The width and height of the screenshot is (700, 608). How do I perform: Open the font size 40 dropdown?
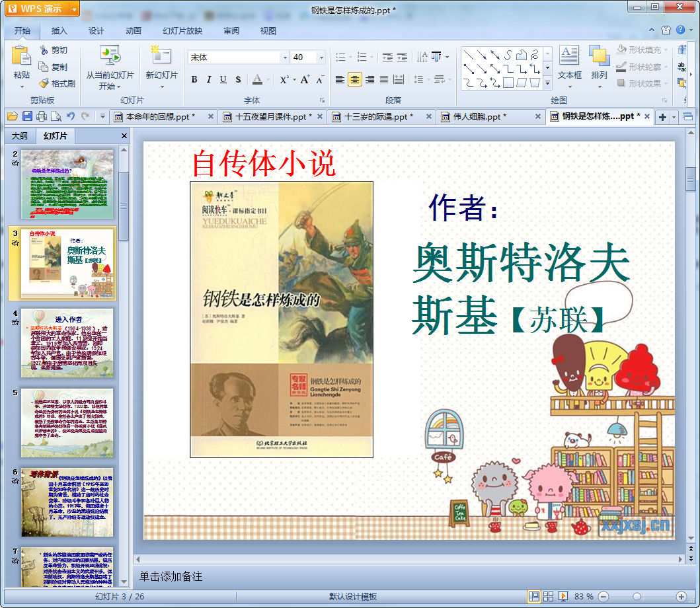321,57
